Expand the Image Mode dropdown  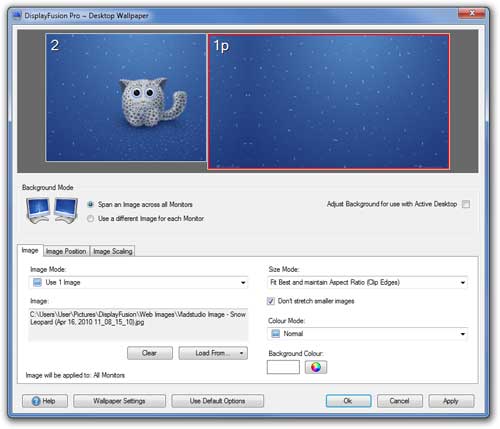tap(243, 283)
